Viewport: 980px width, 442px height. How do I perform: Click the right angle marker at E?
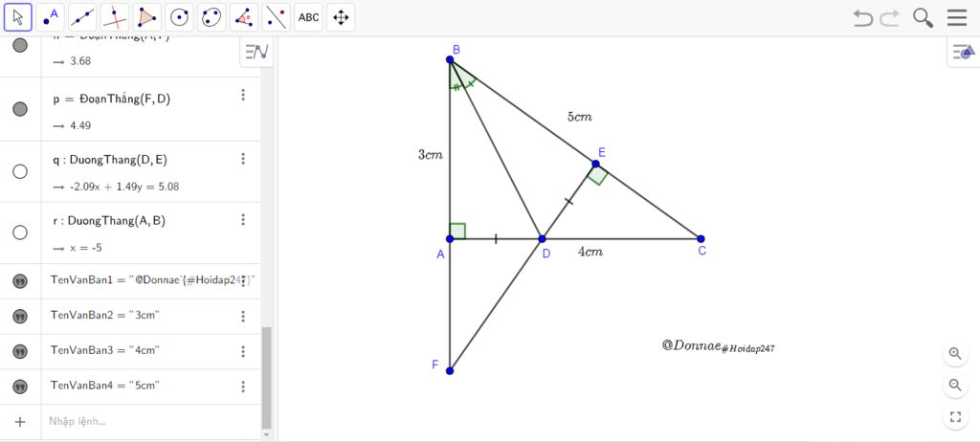[597, 175]
